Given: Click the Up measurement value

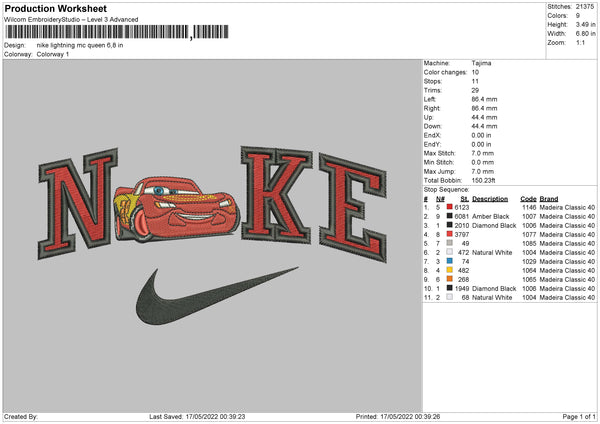Looking at the screenshot, I should pos(484,117).
